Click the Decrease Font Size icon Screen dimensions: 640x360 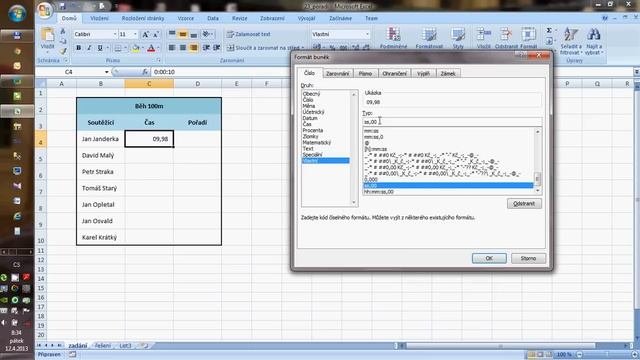pos(156,34)
